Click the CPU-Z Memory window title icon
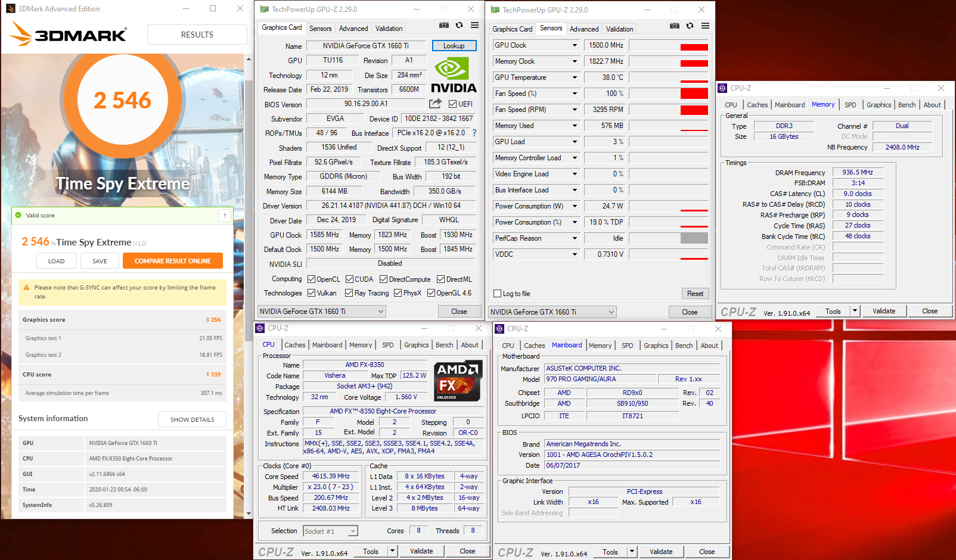The width and height of the screenshot is (956, 560). (723, 88)
